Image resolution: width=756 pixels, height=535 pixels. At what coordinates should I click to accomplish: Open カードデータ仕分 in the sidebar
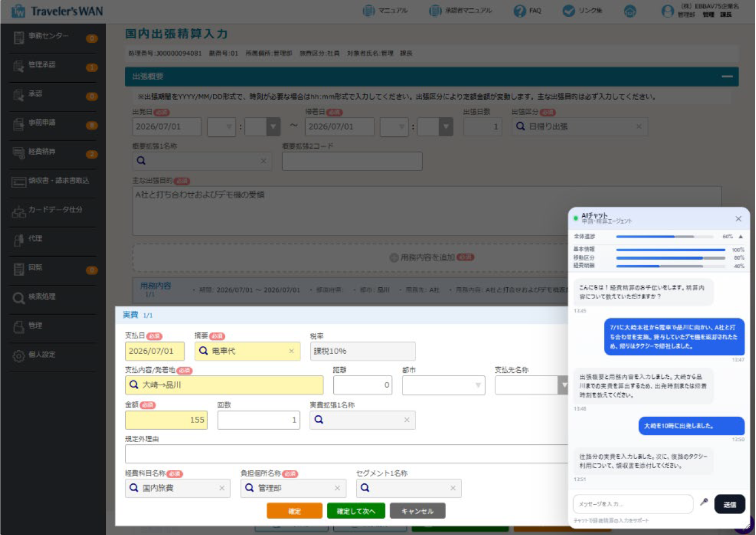tap(53, 211)
